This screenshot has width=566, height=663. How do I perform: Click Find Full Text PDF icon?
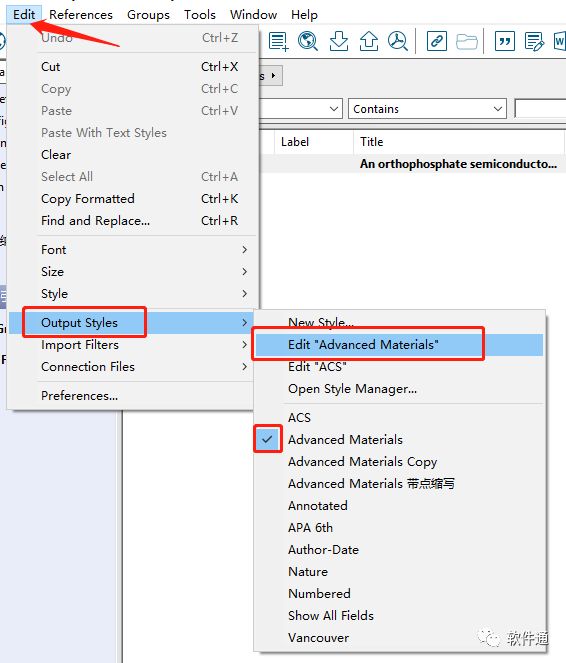click(x=398, y=41)
